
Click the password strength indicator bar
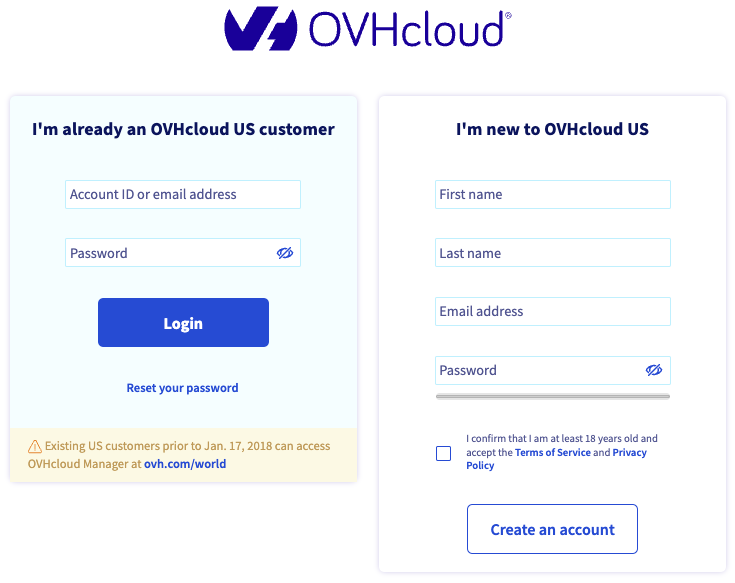(x=553, y=396)
